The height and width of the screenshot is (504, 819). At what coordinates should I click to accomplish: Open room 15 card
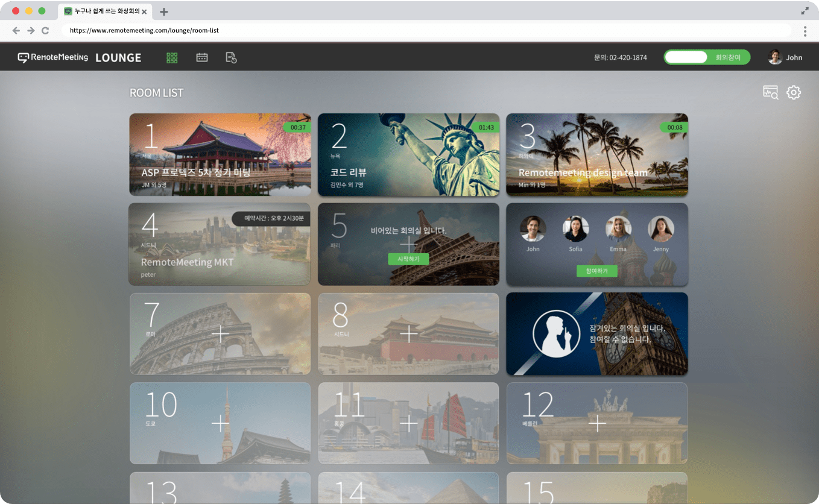[x=597, y=488]
